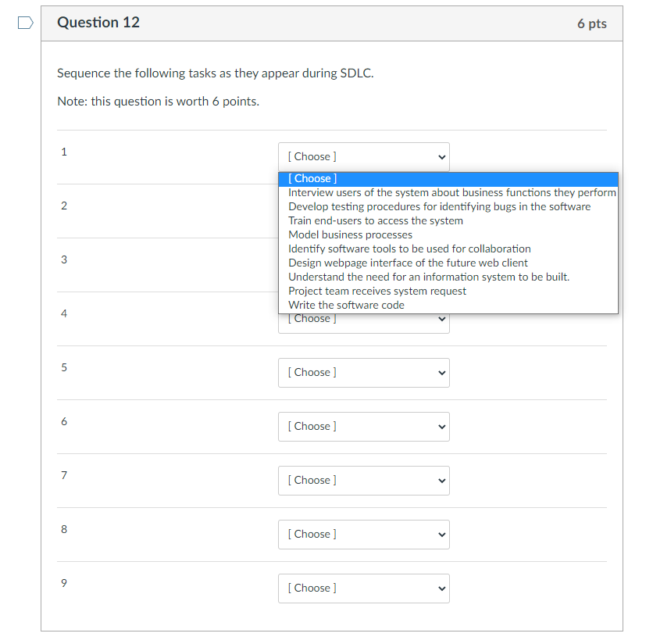
Task: Select the highlighted '[ Choose ]' entry
Action: point(312,178)
